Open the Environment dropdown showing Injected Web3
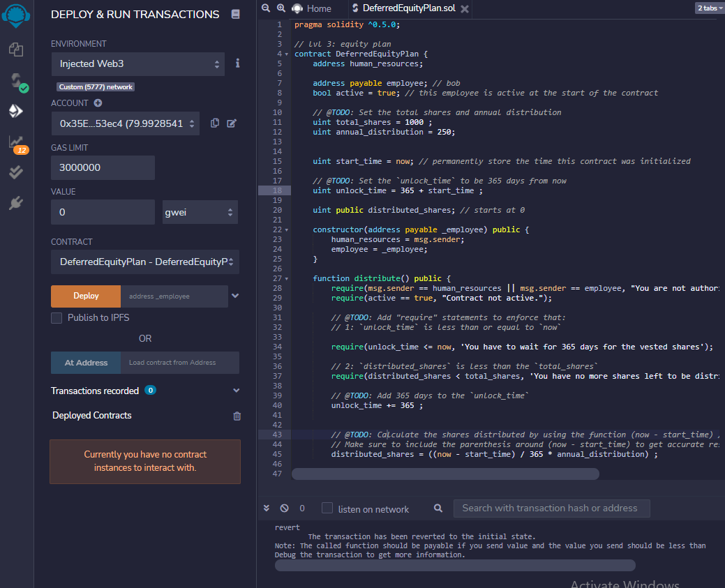 click(137, 63)
